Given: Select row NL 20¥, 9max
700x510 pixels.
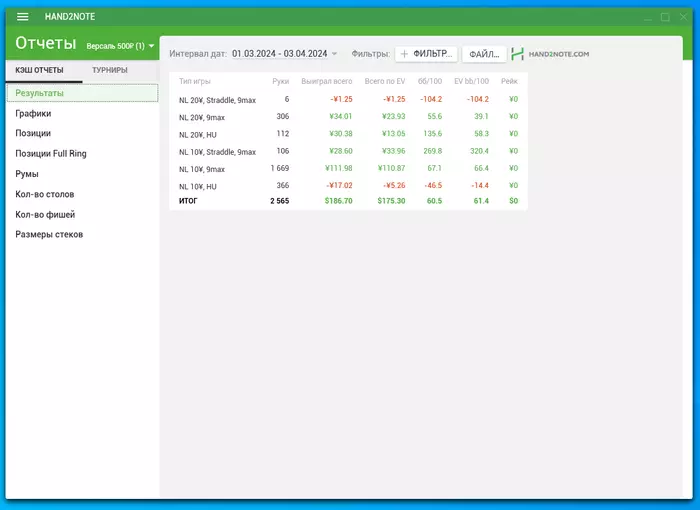Looking at the screenshot, I should pyautogui.click(x=348, y=117).
